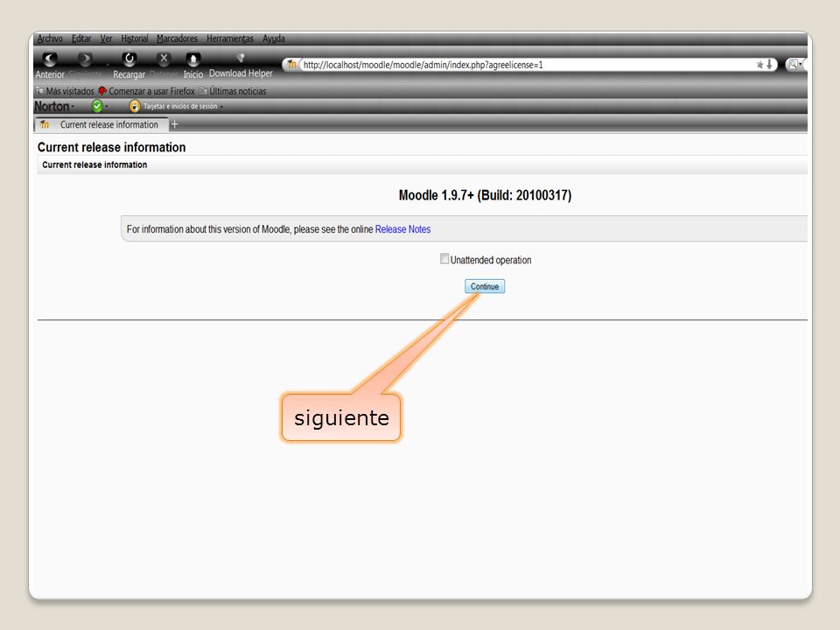Open the Más visitados bookmarks folder

65,91
